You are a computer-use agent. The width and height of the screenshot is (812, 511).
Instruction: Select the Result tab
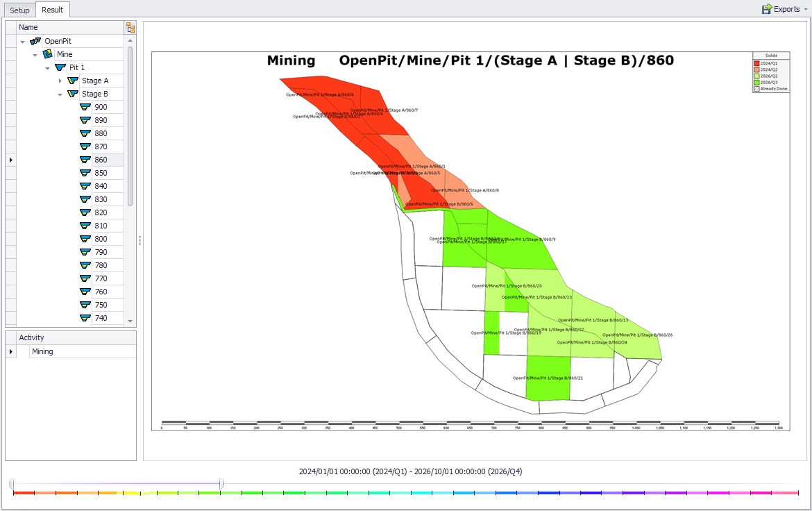52,10
